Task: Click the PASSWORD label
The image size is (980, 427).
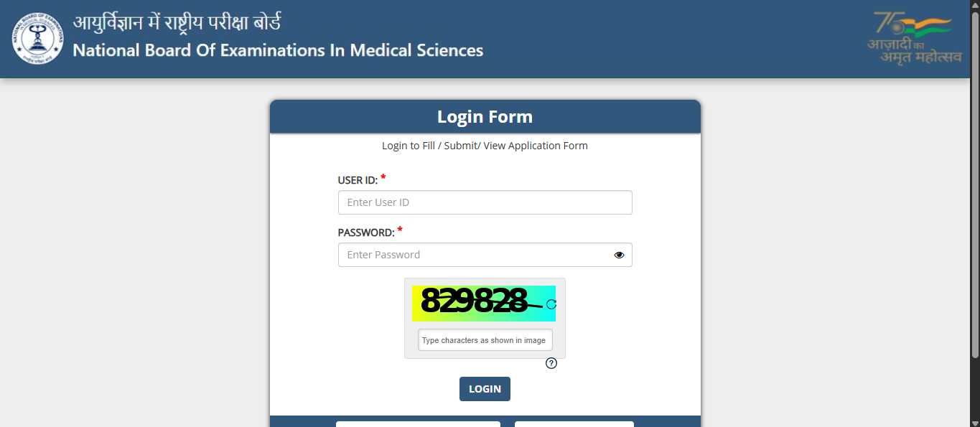Action: 366,233
